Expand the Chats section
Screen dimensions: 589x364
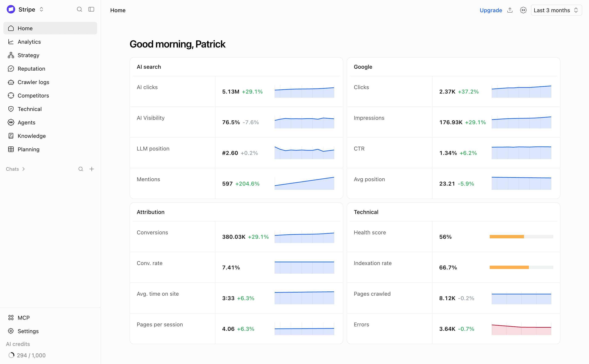(15, 169)
